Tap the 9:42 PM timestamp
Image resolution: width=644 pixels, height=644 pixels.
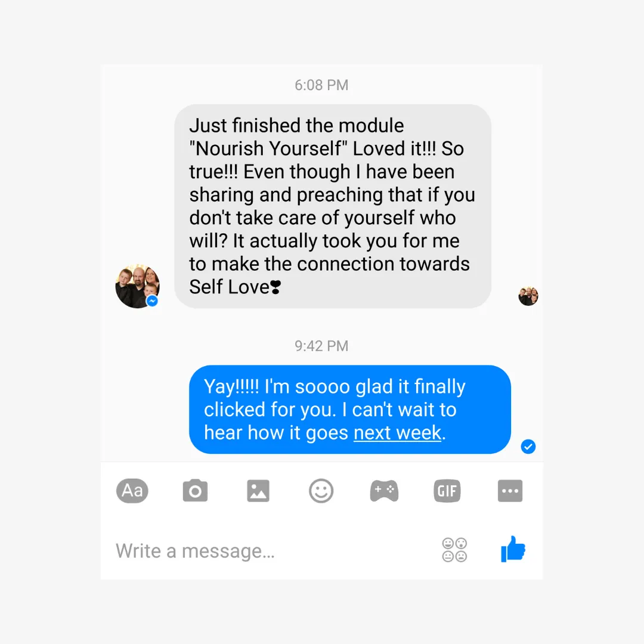(321, 346)
